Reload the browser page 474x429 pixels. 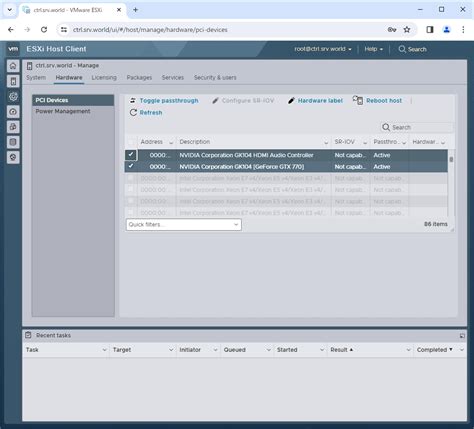[44, 30]
